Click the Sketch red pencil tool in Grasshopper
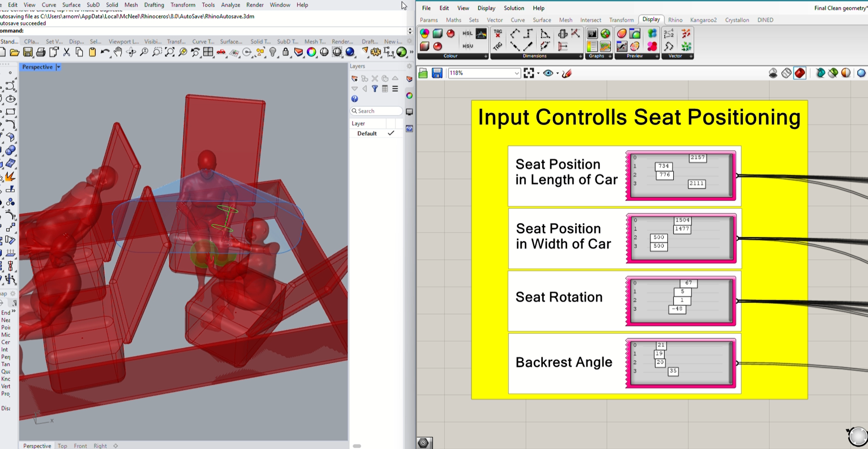The height and width of the screenshot is (449, 868). coord(567,73)
